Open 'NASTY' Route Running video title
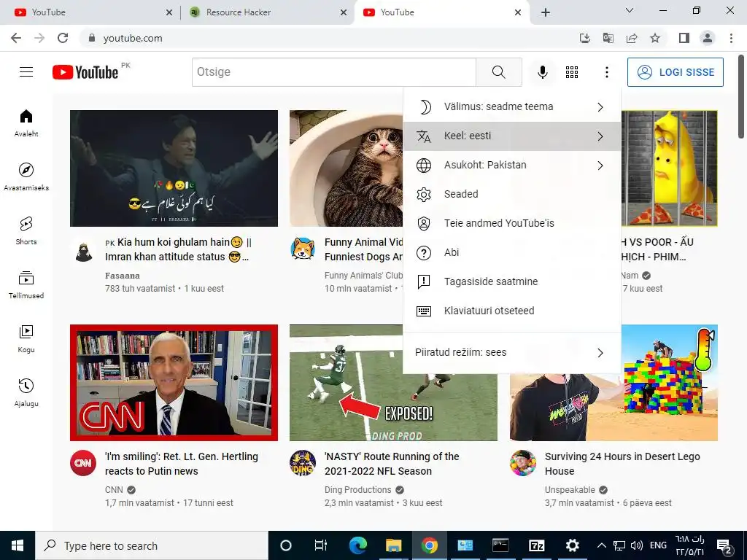The image size is (747, 560). 392,464
